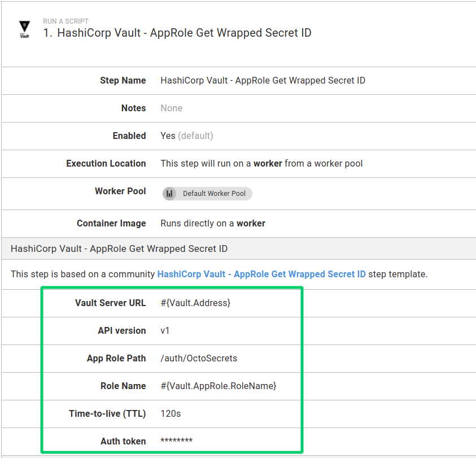Click the masked Auth token value
This screenshot has height=458, width=476.
tap(176, 441)
